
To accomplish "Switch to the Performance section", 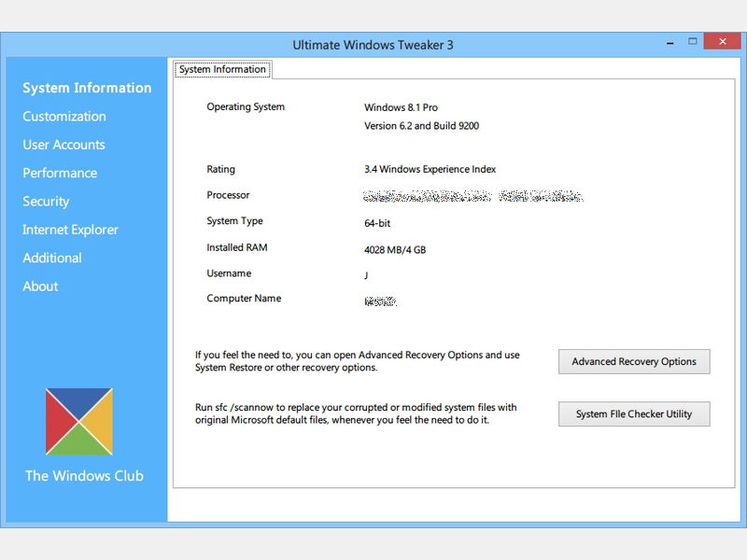I will [60, 173].
